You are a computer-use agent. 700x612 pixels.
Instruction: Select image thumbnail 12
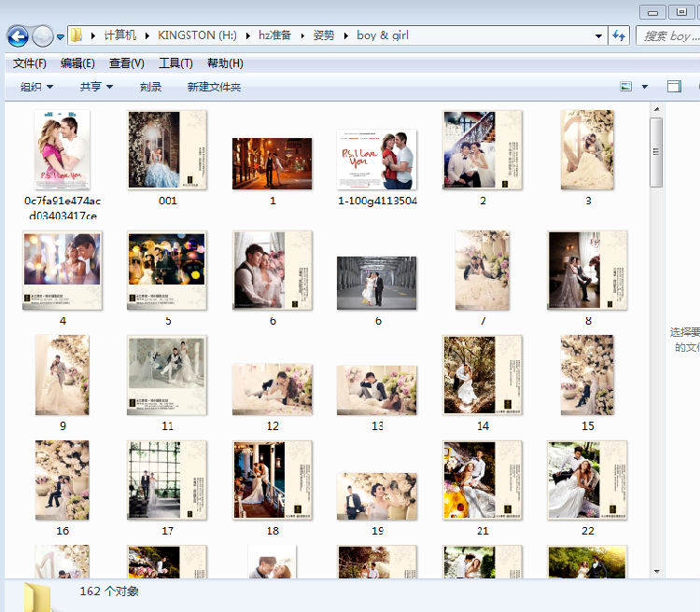point(273,390)
